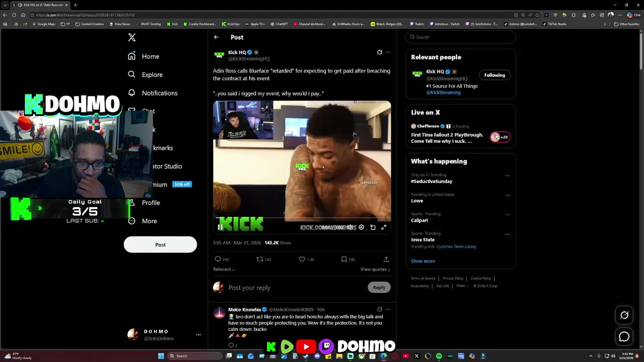644x362 pixels.
Task: Open More in the left sidebar
Action: coord(142,221)
